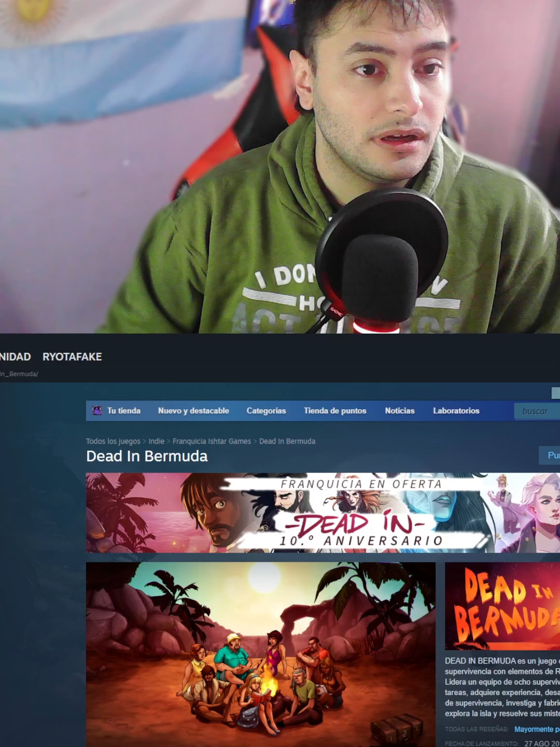This screenshot has height=747, width=560.
Task: Open the Mayormente reviews summary link
Action: 537,729
